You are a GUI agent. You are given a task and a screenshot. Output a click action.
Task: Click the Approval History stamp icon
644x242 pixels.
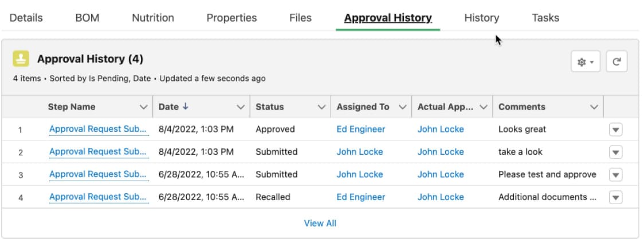point(21,59)
